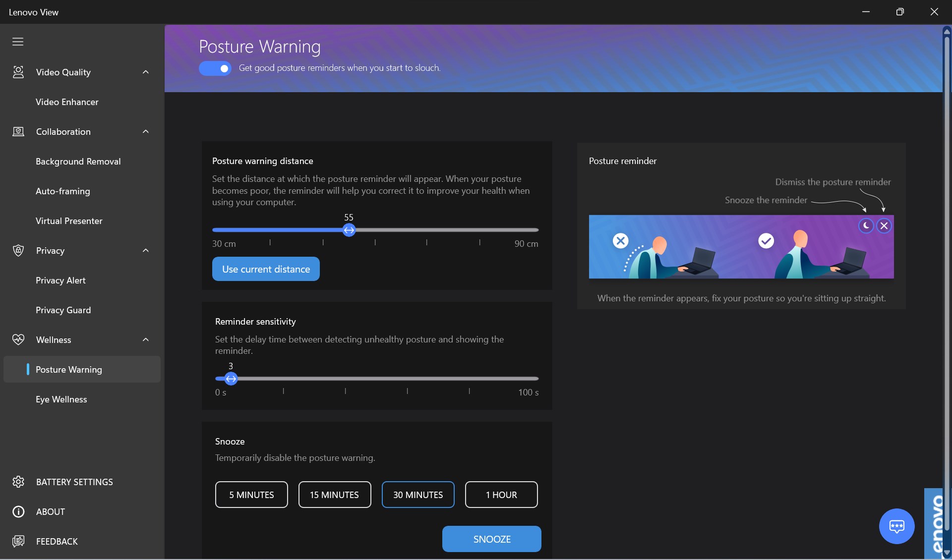Open the chat support bubble icon
This screenshot has width=952, height=560.
tap(896, 526)
